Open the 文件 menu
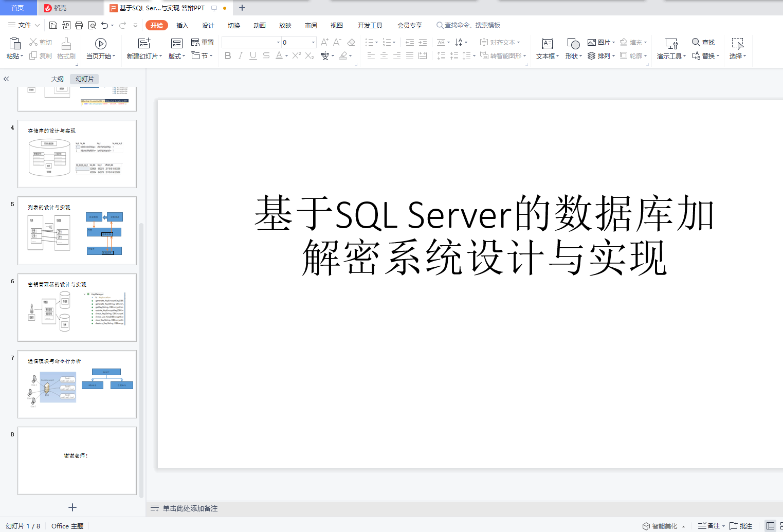The height and width of the screenshot is (532, 783). pyautogui.click(x=24, y=25)
